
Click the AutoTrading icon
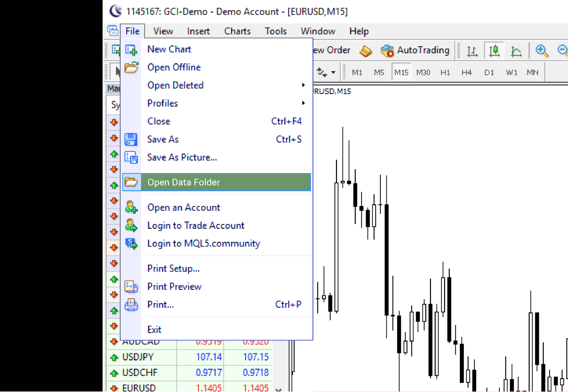[x=387, y=51]
